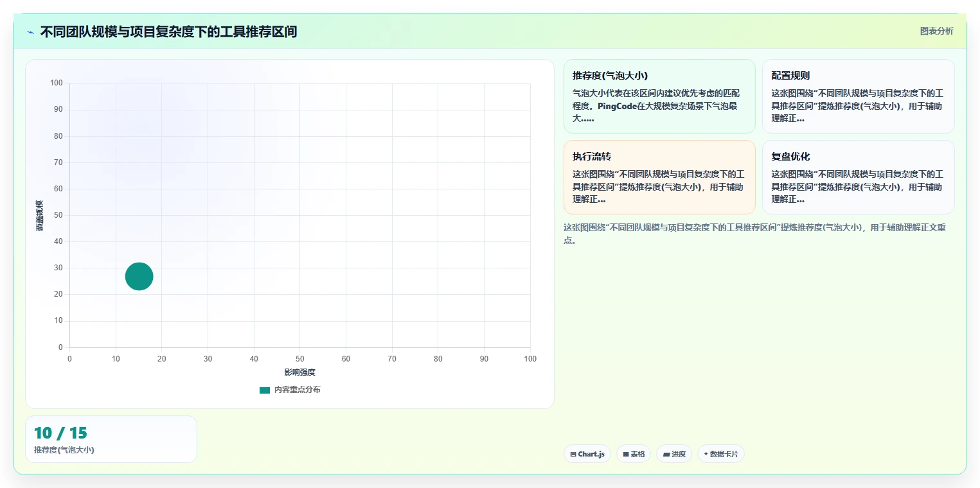Click the 覆盖规模 y-axis title
The height and width of the screenshot is (488, 980).
tap(40, 215)
